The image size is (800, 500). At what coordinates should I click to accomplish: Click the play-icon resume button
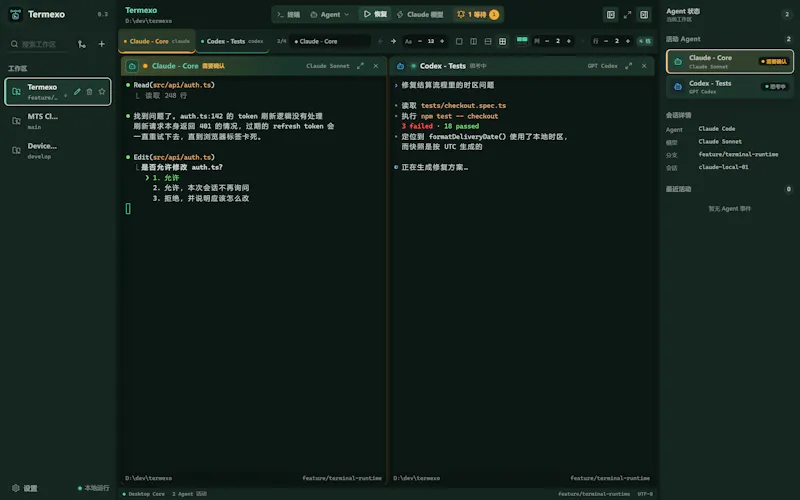click(375, 14)
